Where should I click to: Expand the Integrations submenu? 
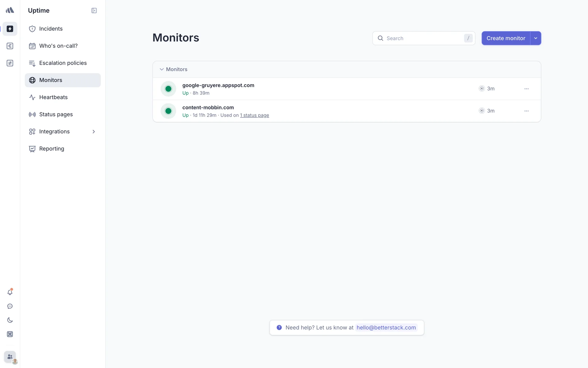pyautogui.click(x=94, y=132)
